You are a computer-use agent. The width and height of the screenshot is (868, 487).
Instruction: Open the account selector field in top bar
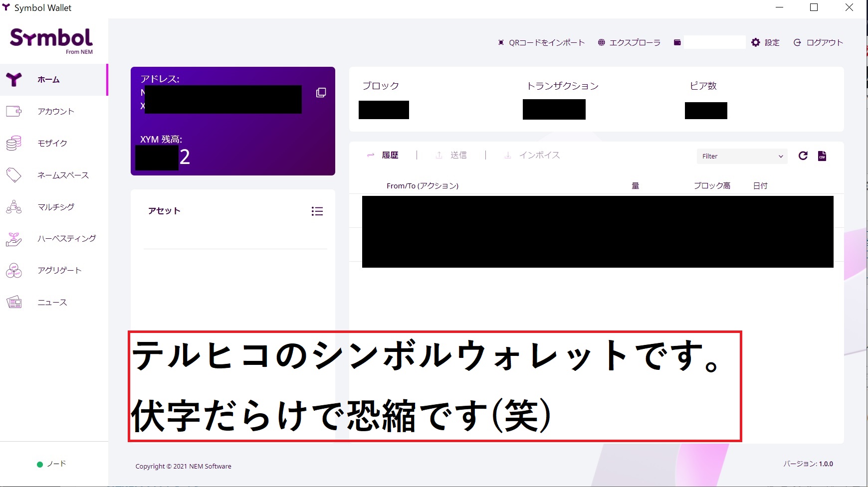714,42
